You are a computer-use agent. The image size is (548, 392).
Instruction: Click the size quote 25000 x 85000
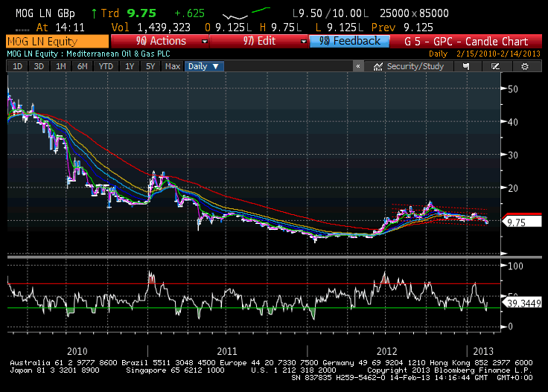[414, 13]
